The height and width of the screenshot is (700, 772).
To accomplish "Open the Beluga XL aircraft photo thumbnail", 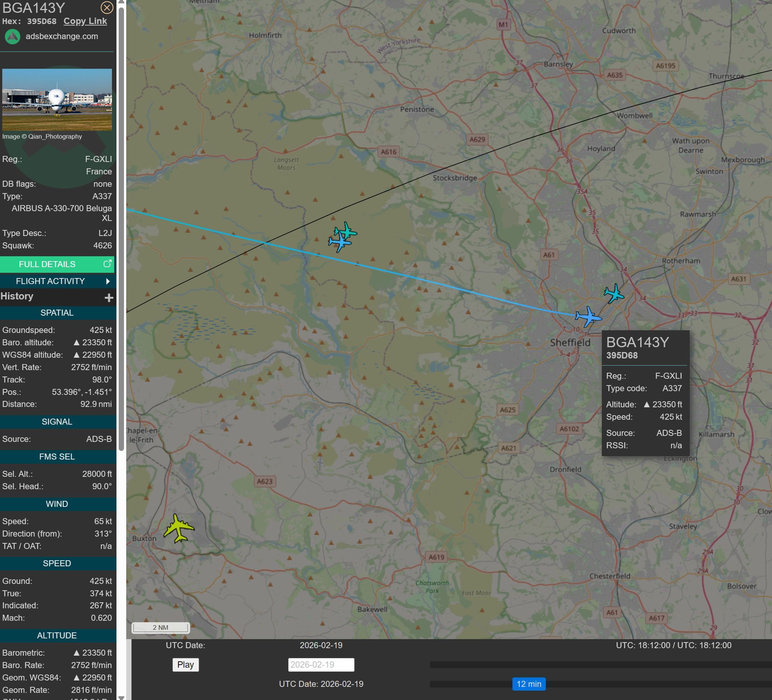I will (57, 100).
